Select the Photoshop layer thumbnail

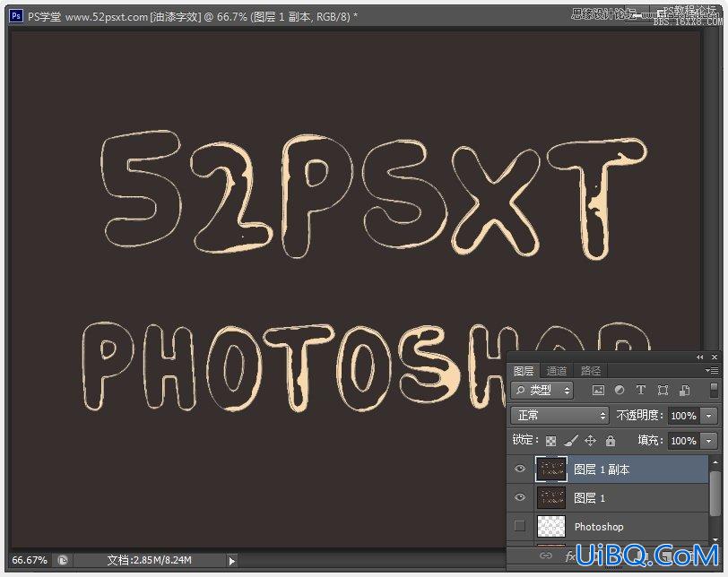tap(551, 527)
